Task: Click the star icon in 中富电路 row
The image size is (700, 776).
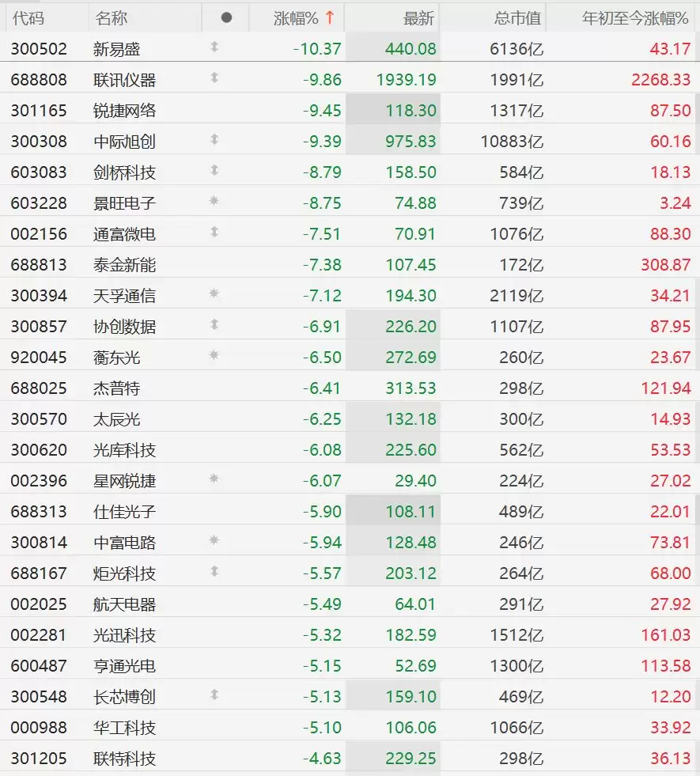Action: [x=214, y=540]
